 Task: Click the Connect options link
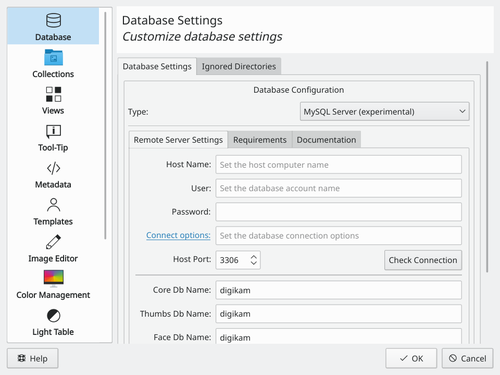(x=178, y=235)
